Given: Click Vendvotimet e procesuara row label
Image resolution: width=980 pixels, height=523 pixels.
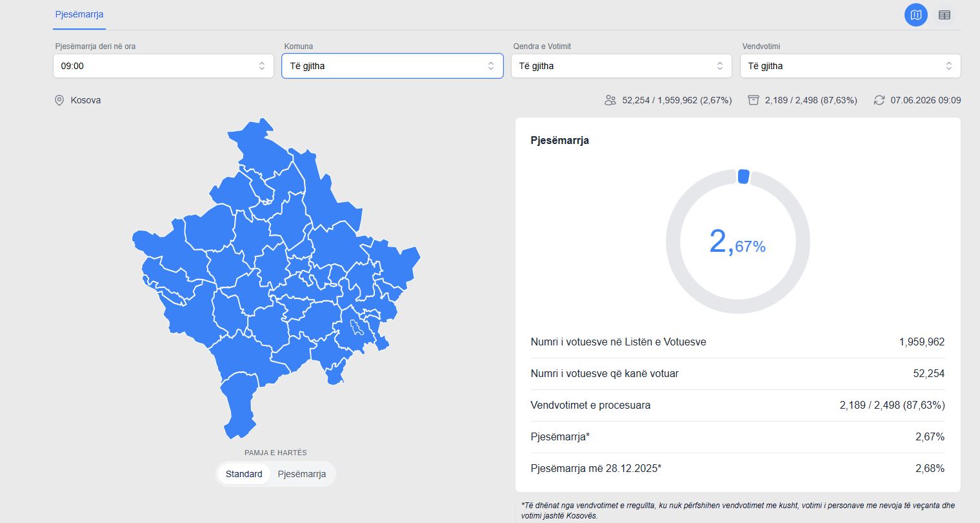Looking at the screenshot, I should click(x=590, y=405).
